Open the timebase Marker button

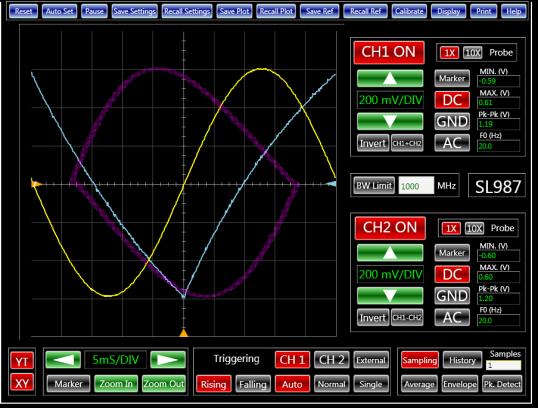pos(68,383)
